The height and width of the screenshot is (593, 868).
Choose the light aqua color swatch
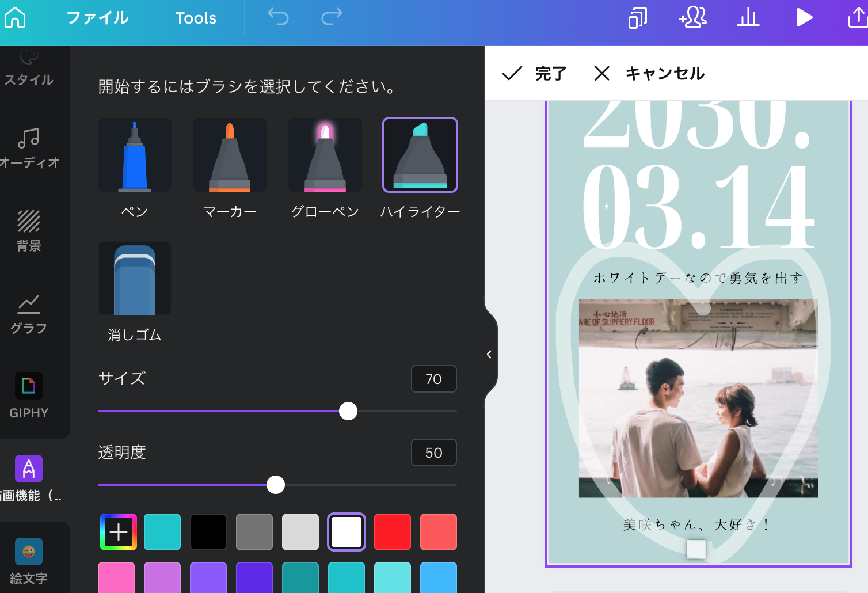point(393,577)
